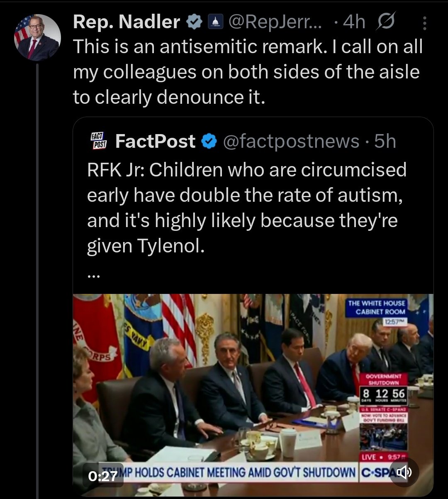Tap the FactPost logo avatar
448x499 pixels.
point(98,142)
